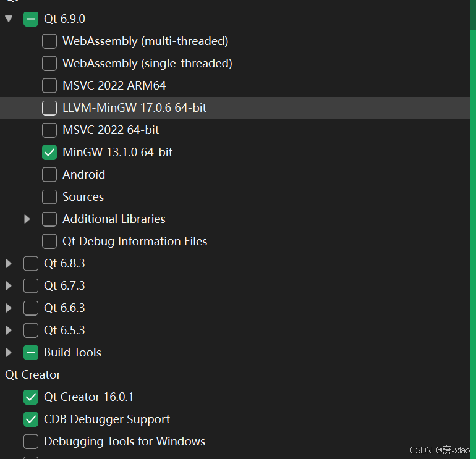
Task: Expand the Additional Libraries node
Action: (x=27, y=219)
